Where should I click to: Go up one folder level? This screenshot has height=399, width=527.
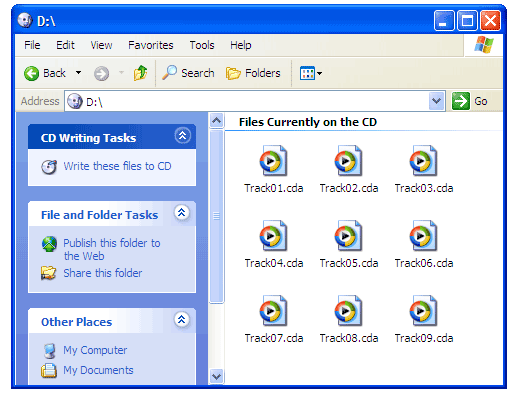pos(140,73)
